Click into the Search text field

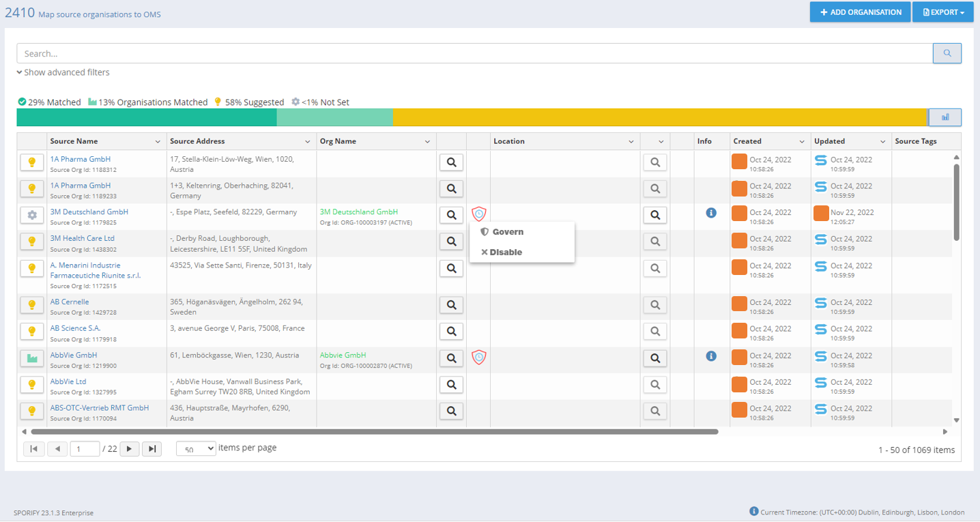coord(474,53)
